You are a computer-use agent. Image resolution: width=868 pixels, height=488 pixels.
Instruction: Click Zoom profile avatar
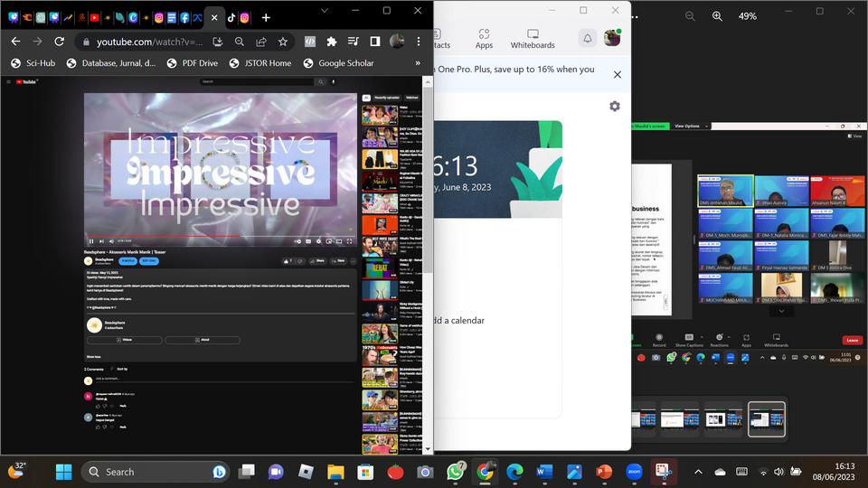coord(612,38)
